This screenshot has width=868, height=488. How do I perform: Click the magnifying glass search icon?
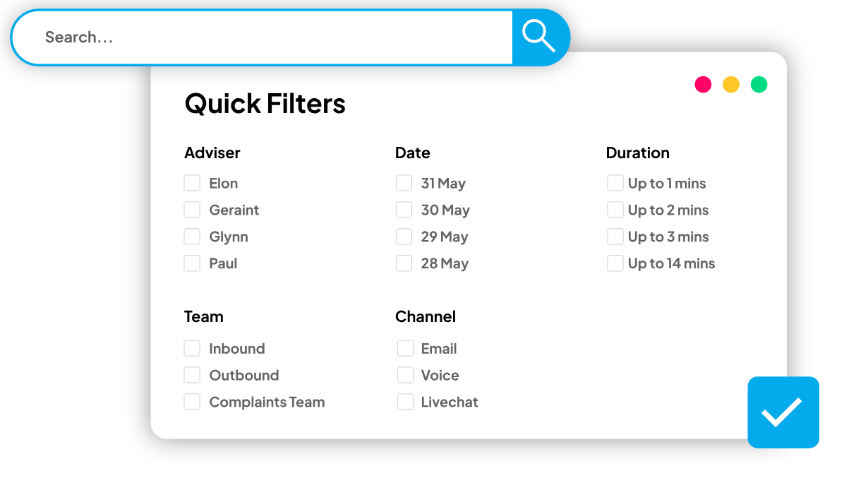click(539, 37)
